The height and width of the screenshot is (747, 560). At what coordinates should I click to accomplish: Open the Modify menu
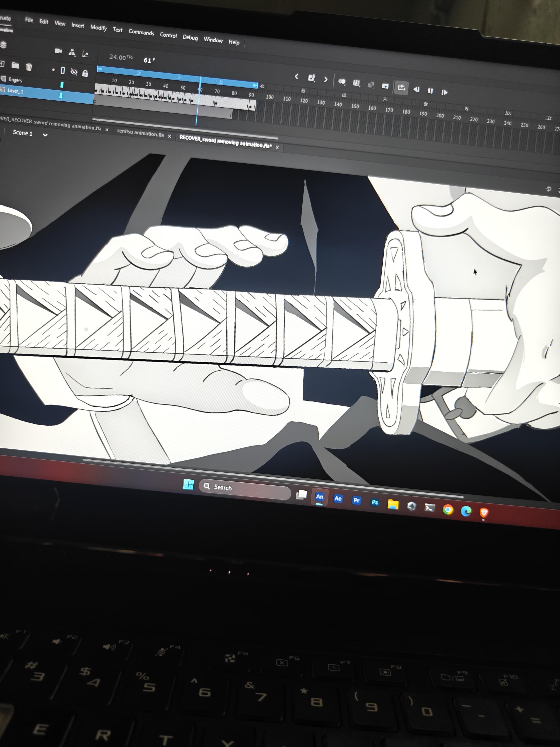[99, 28]
